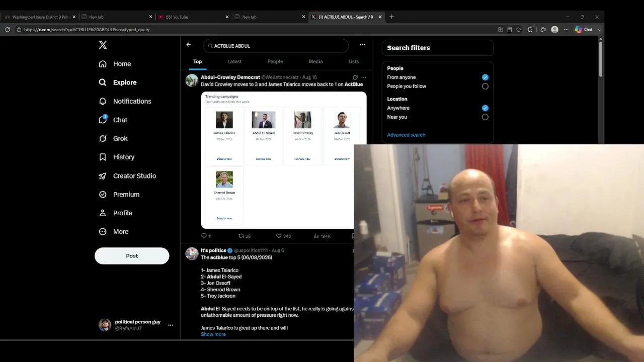Open more options on Abdul-Crowley Democrat's post

coord(364,77)
